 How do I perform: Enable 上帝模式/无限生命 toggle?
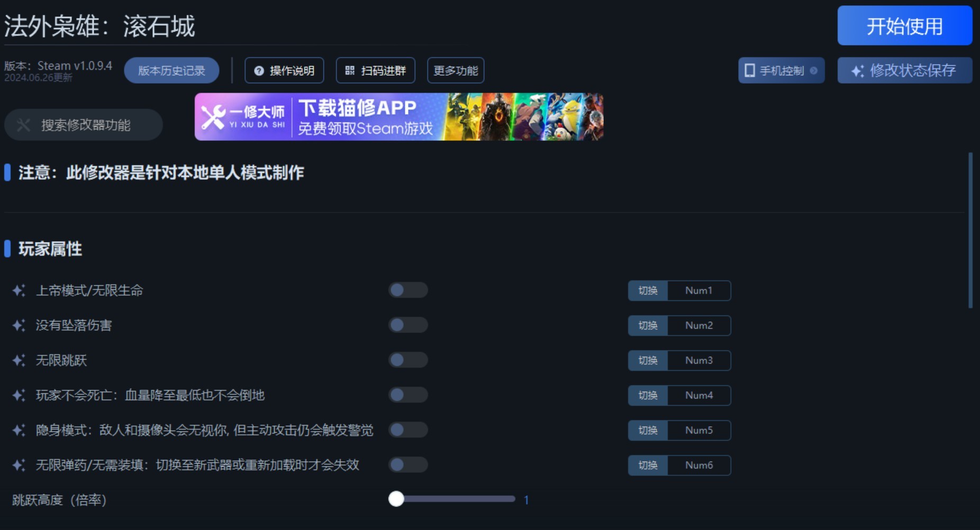coord(408,290)
